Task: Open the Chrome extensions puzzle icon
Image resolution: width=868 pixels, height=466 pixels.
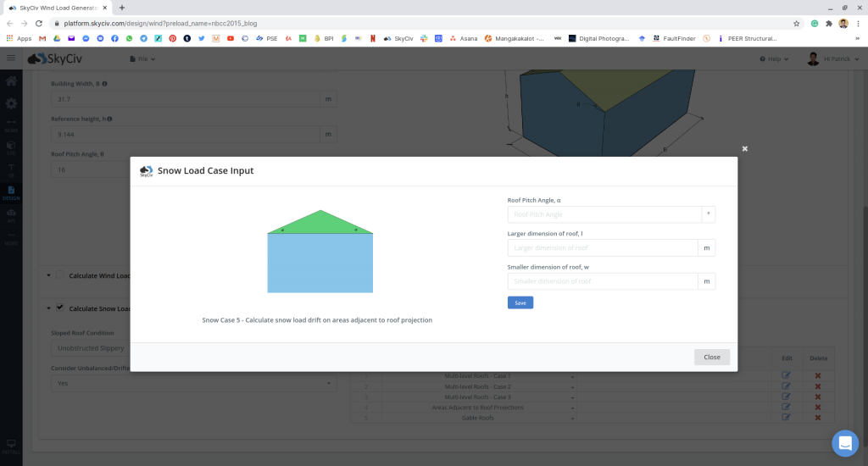Action: click(828, 23)
